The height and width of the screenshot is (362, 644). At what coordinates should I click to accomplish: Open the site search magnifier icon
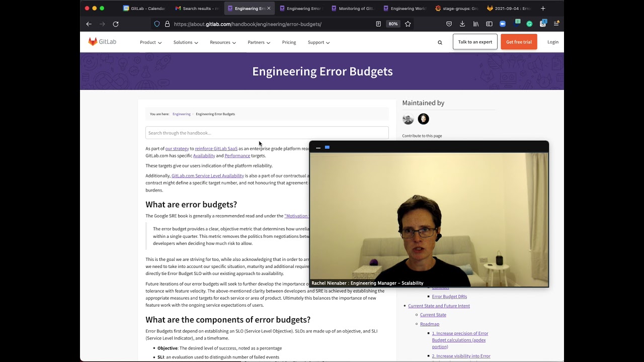440,43
